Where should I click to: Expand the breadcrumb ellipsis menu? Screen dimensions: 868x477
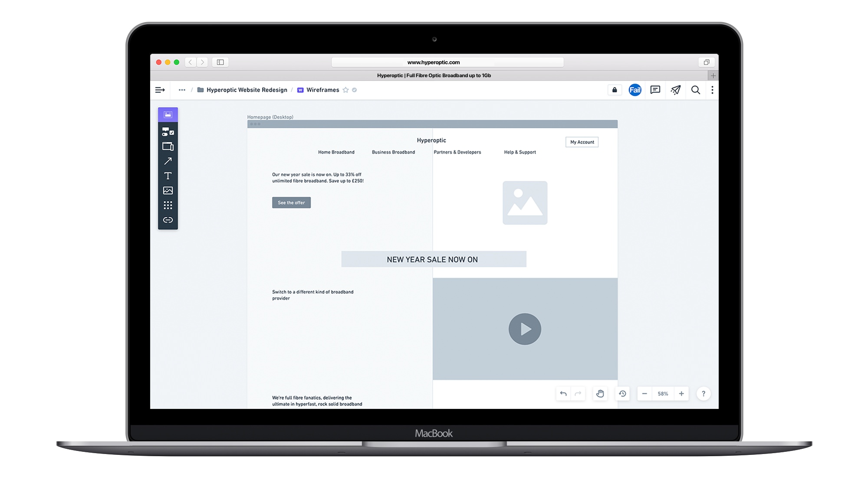pyautogui.click(x=182, y=90)
